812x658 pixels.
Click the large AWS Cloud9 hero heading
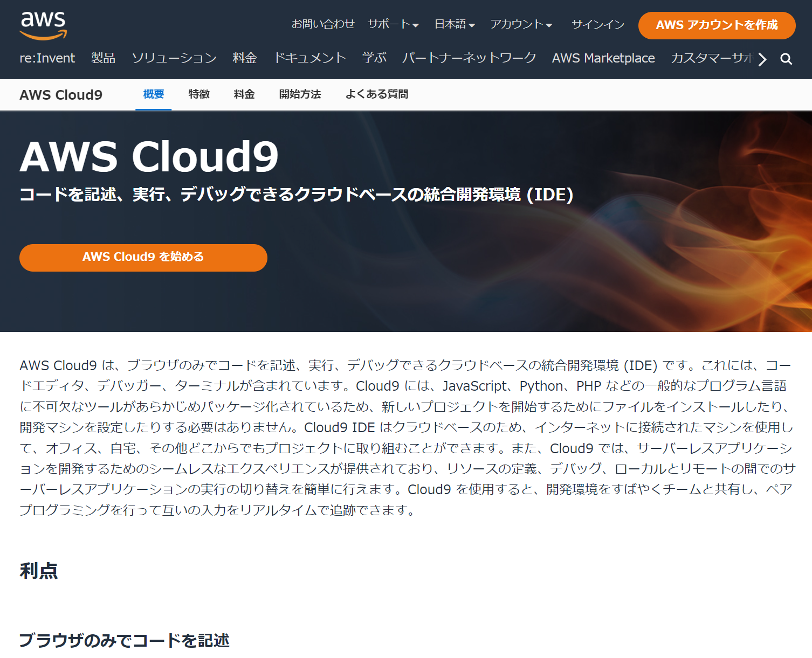[149, 157]
